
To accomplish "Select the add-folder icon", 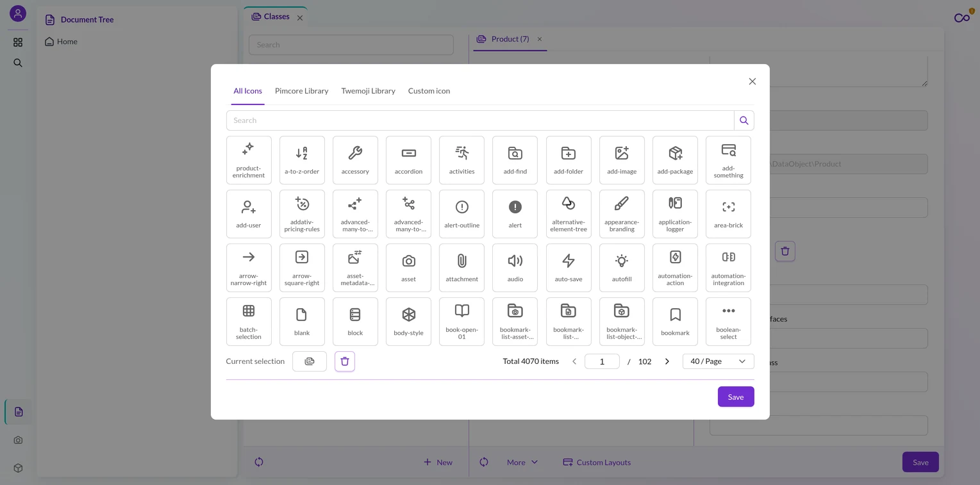I will click(x=569, y=160).
